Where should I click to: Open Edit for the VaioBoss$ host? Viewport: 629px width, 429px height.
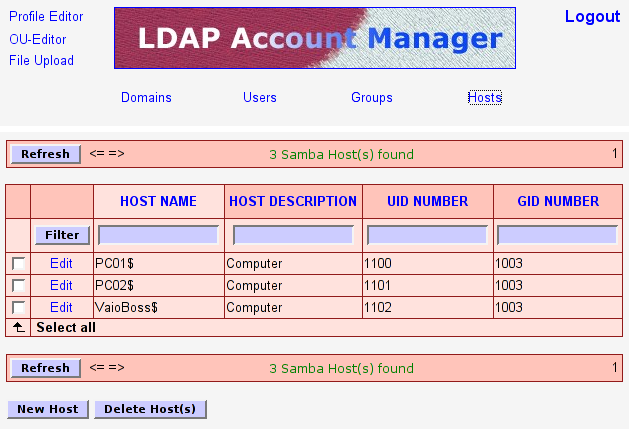click(x=61, y=307)
